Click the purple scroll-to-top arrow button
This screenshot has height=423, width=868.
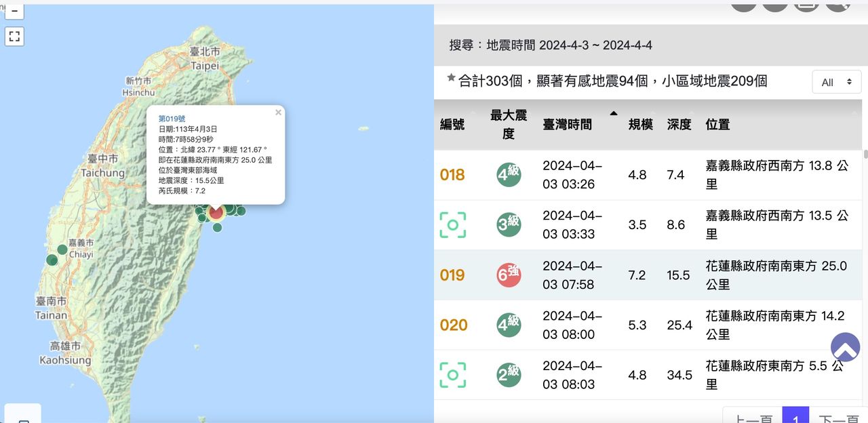click(845, 346)
